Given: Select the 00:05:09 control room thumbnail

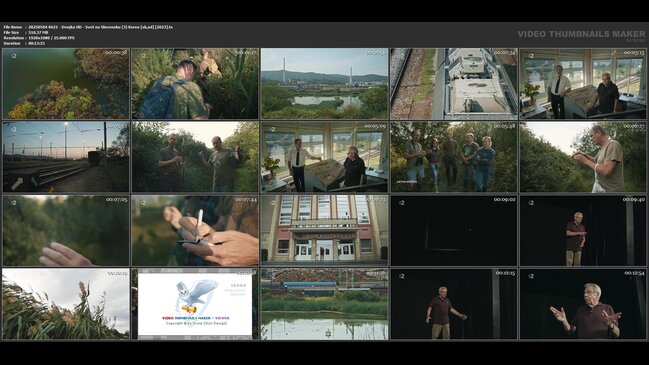Looking at the screenshot, I should pyautogui.click(x=324, y=157).
